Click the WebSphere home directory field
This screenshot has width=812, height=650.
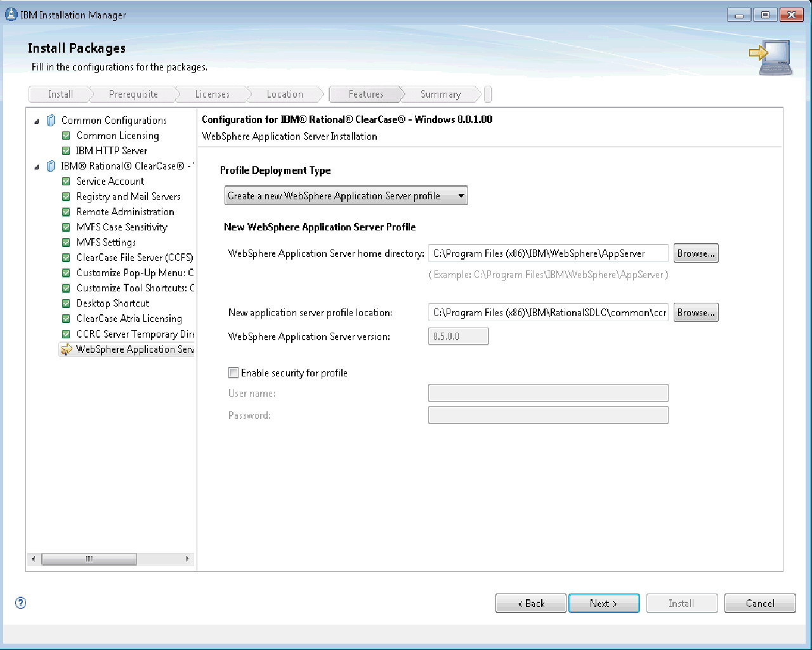(x=548, y=253)
